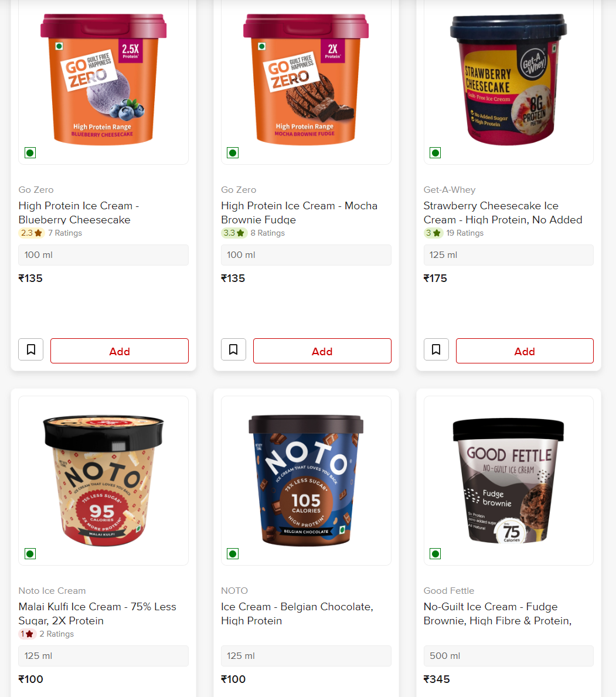Add Blueberry Cheesecake ice cream to cart
Viewport: 616px width, 697px height.
click(x=120, y=351)
